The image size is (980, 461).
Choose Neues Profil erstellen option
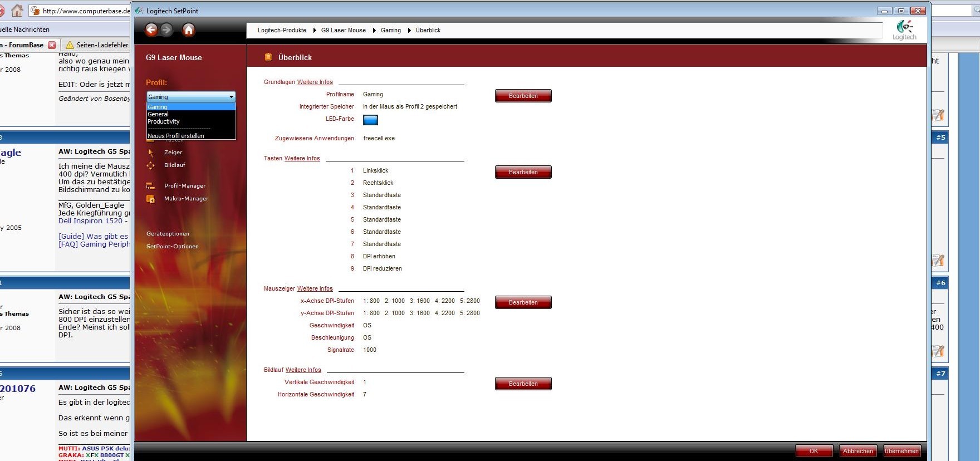point(191,136)
